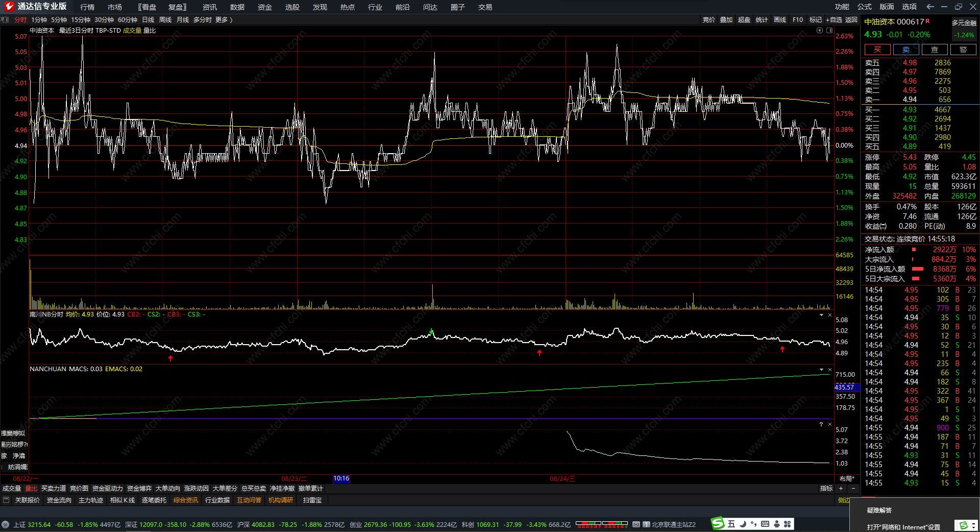Image resolution: width=980 pixels, height=532 pixels.
Task: Click the minus button next to 指标
Action: click(x=853, y=489)
